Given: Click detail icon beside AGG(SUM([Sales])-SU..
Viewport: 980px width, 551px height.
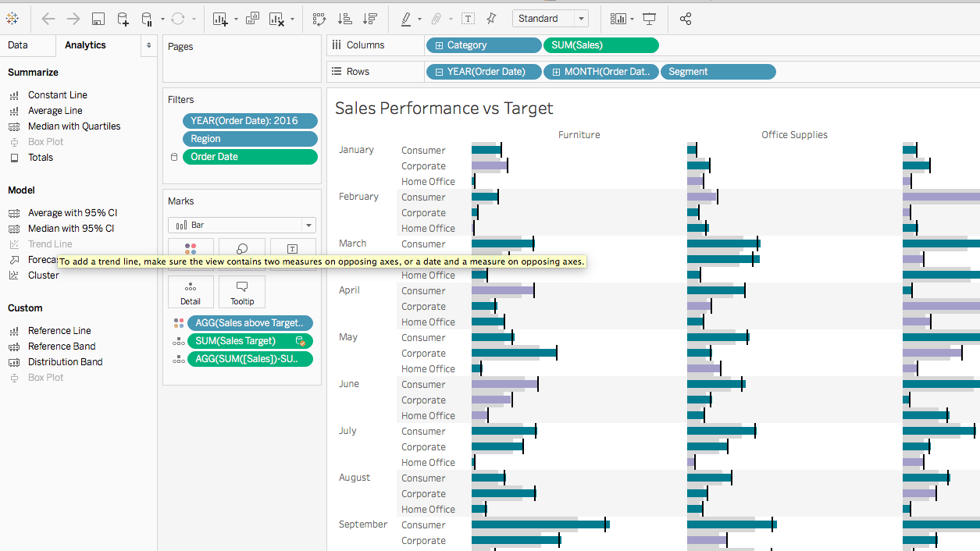Looking at the screenshot, I should [x=179, y=359].
